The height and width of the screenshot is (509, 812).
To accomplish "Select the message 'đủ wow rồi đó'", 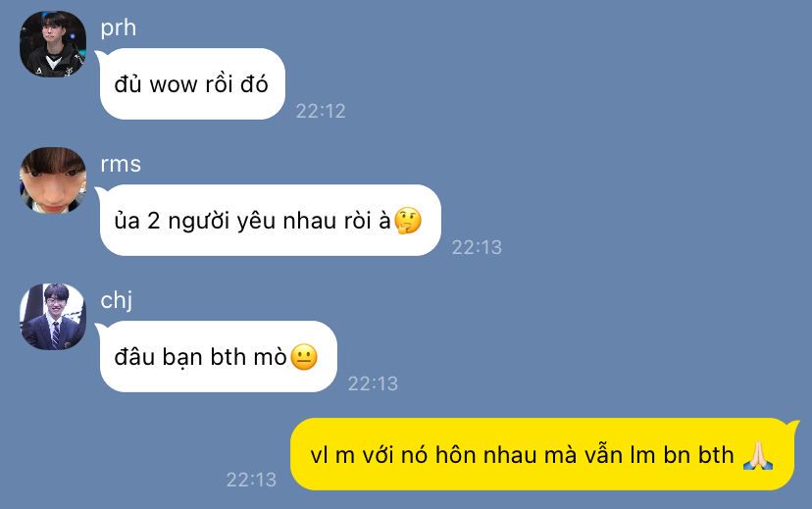I will (192, 84).
